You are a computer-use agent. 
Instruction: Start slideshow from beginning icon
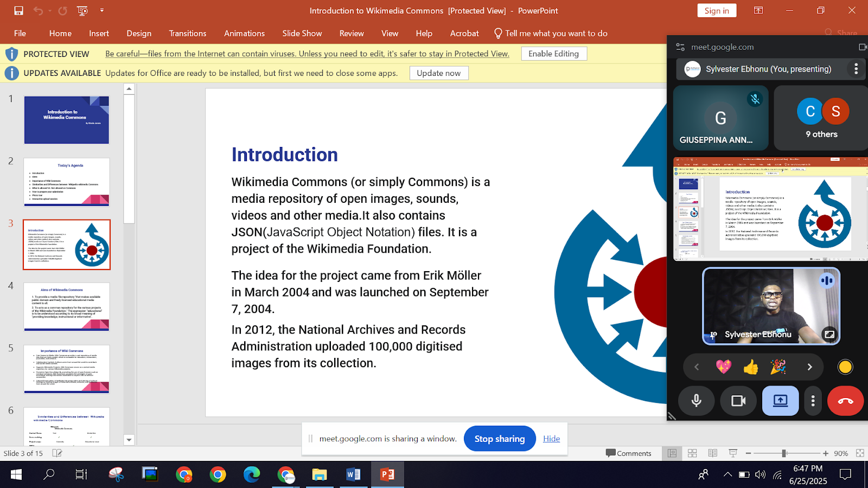82,10
